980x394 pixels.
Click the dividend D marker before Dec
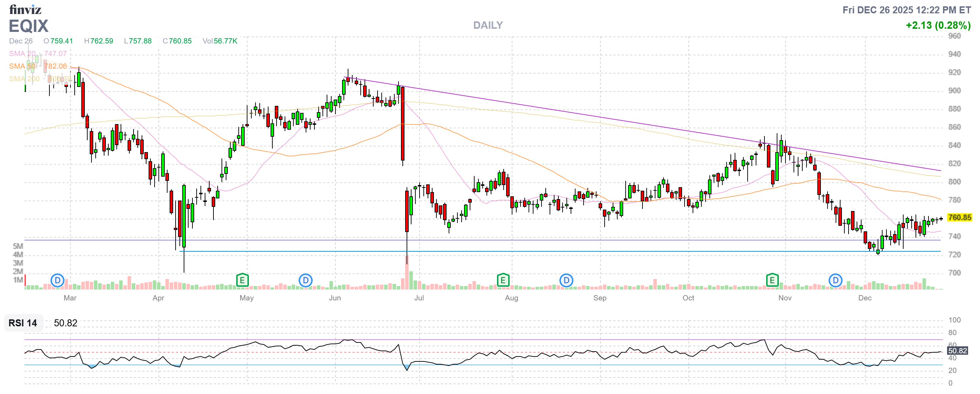(836, 281)
